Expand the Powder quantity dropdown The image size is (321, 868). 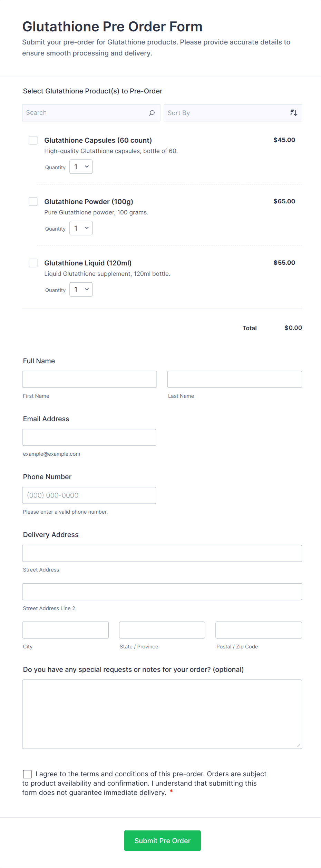click(x=81, y=228)
